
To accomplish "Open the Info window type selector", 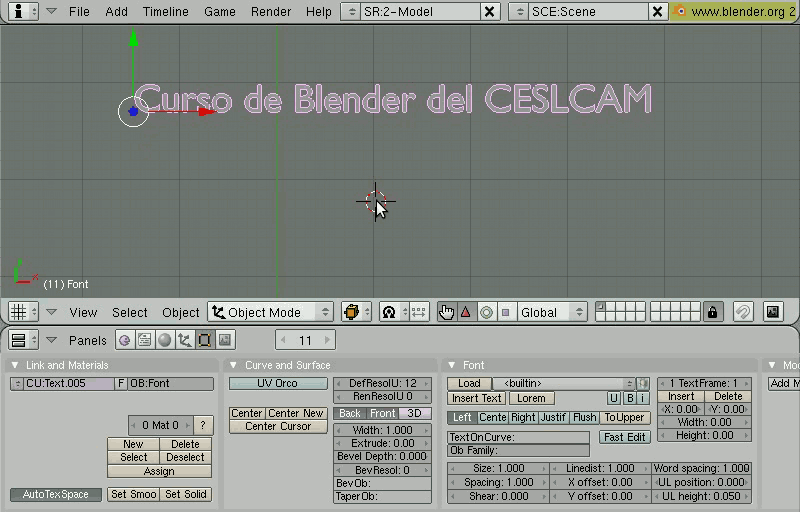I will click(x=23, y=11).
